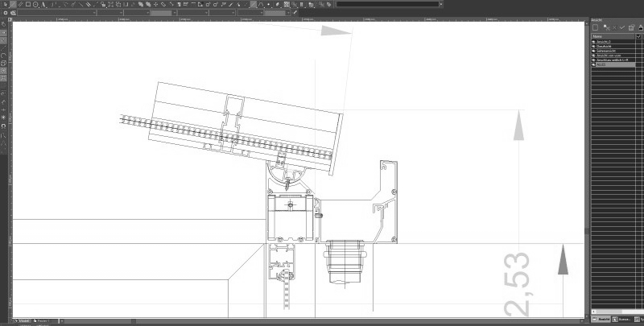The image size is (644, 326).
Task: Switch to the first sheet tab at bottom left
Action: coord(24,321)
